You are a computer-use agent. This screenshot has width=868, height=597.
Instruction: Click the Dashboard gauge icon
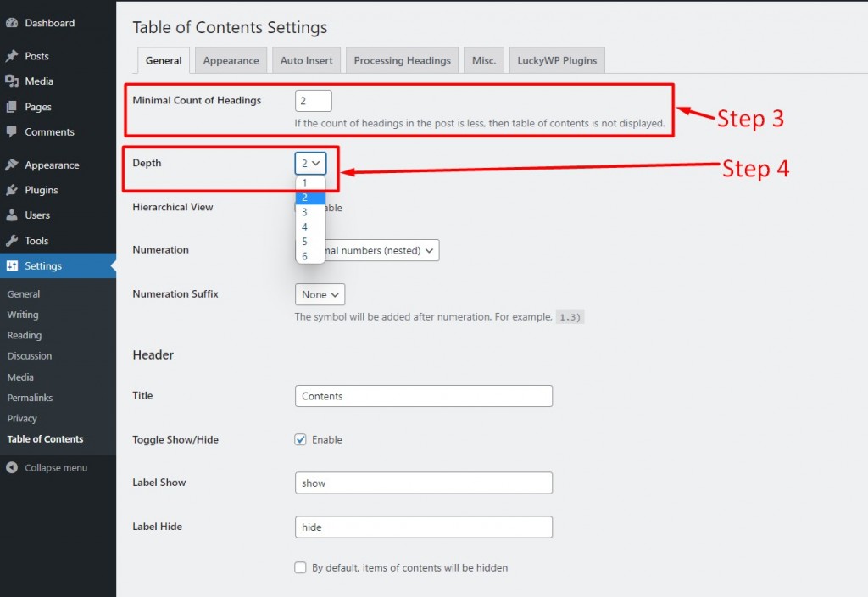(12, 23)
